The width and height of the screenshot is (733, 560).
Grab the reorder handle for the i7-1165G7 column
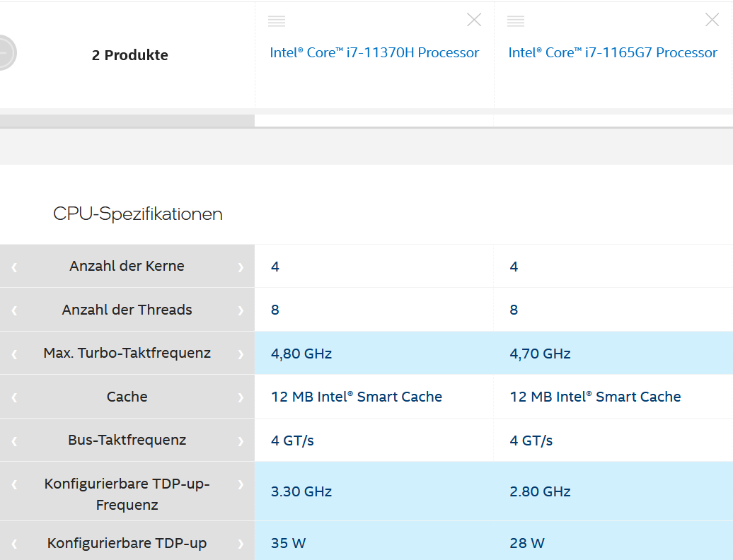click(x=516, y=21)
